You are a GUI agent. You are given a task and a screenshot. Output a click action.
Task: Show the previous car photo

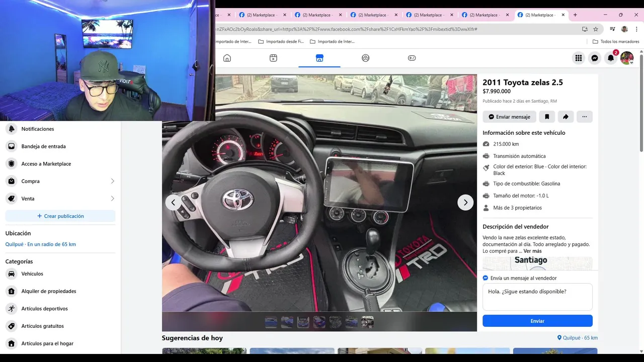tap(173, 203)
